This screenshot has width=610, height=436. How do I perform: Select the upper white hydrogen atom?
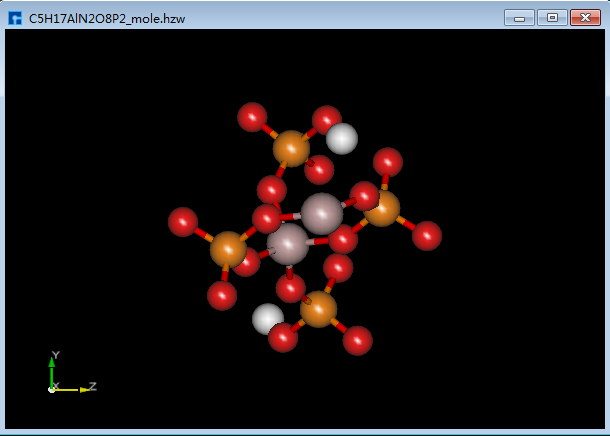(x=342, y=138)
